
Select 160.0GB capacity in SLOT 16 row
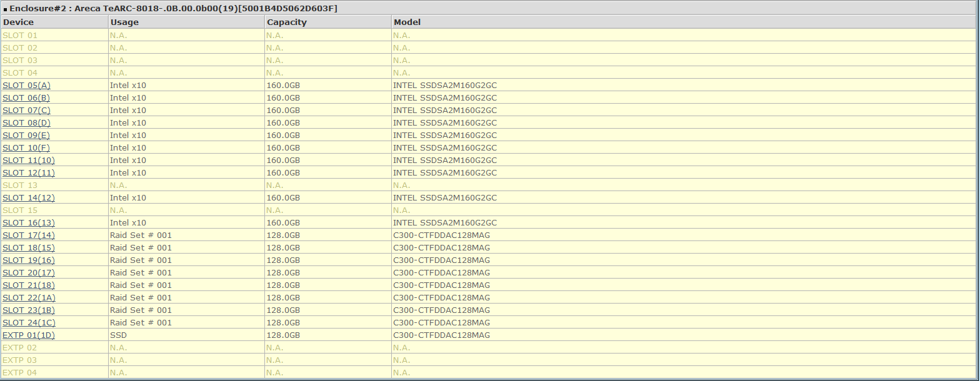tap(283, 222)
